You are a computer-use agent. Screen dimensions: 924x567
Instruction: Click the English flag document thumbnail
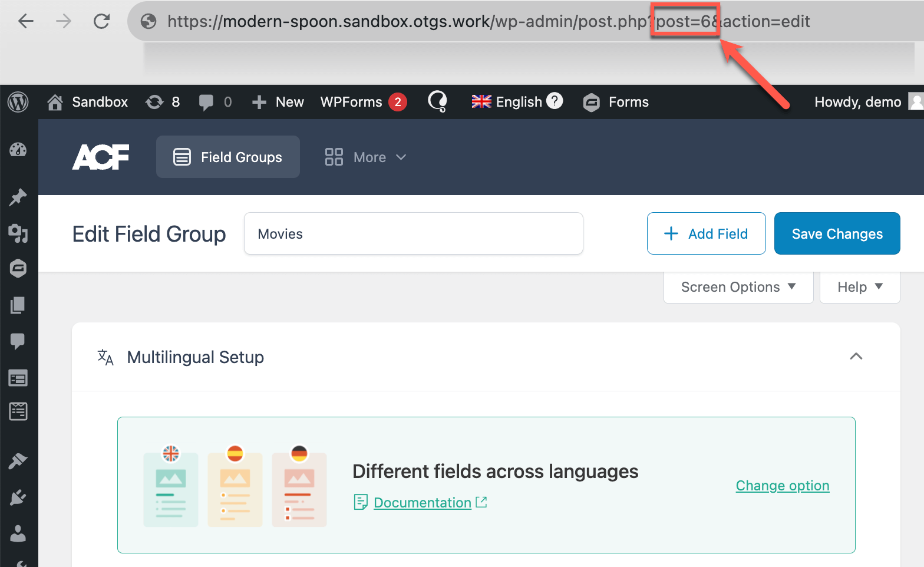[171, 486]
